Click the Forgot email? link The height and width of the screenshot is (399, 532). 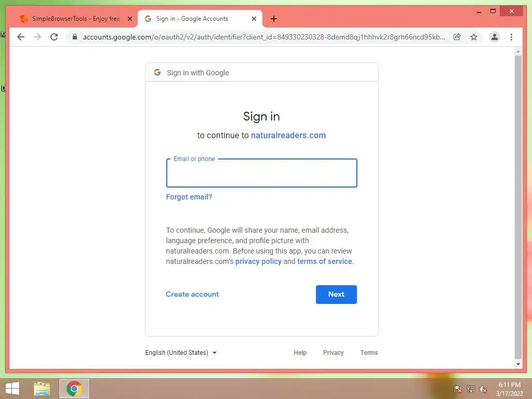point(189,197)
